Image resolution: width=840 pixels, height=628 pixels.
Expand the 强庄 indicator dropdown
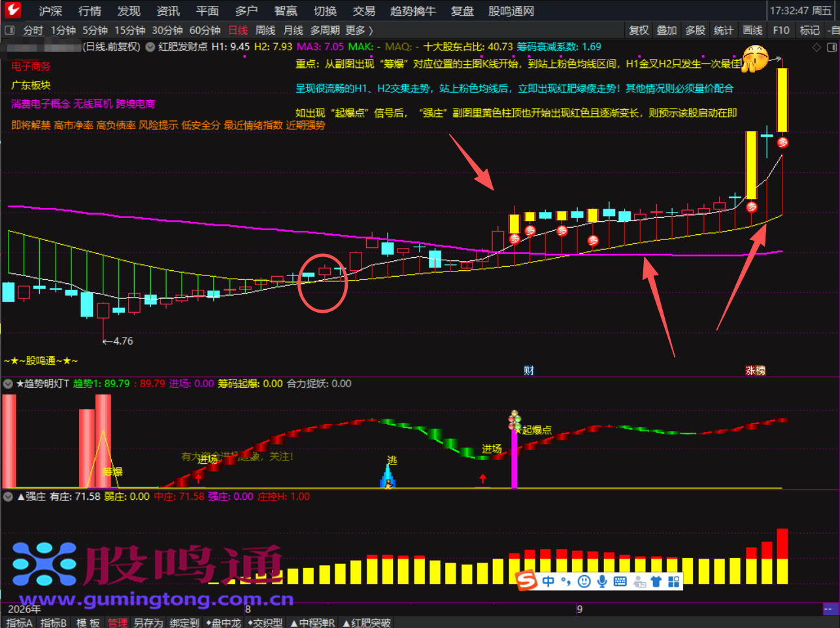(8, 497)
